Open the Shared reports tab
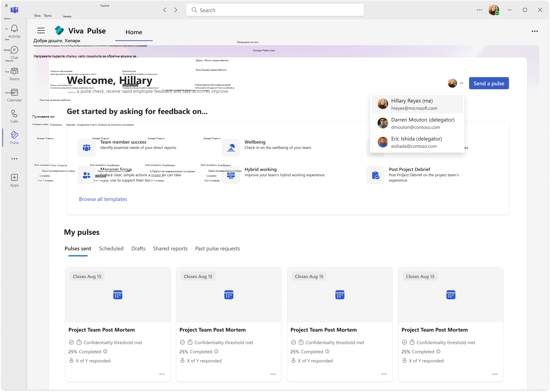This screenshot has width=550, height=392. (x=170, y=249)
